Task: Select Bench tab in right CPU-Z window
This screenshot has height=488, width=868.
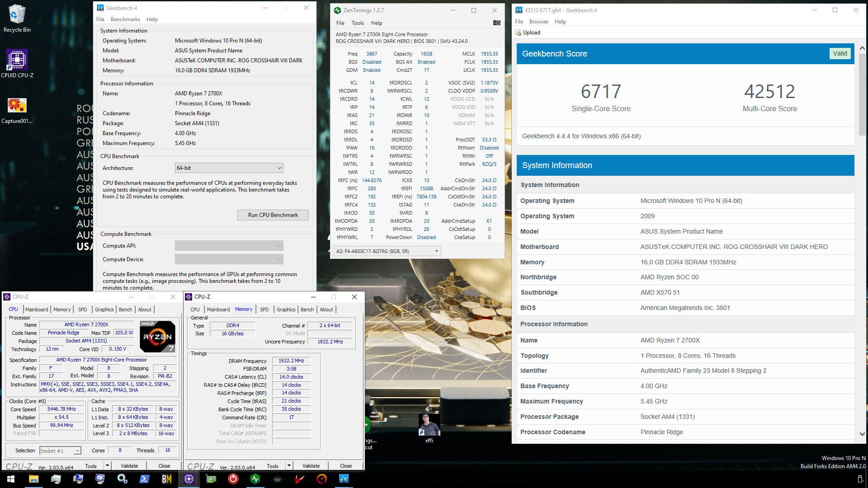Action: (307, 310)
